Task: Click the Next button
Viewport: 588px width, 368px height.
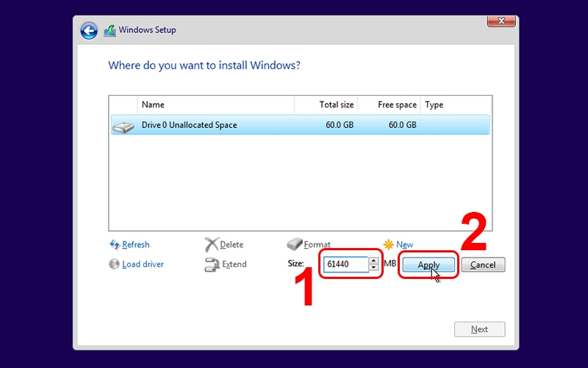Action: pyautogui.click(x=480, y=329)
